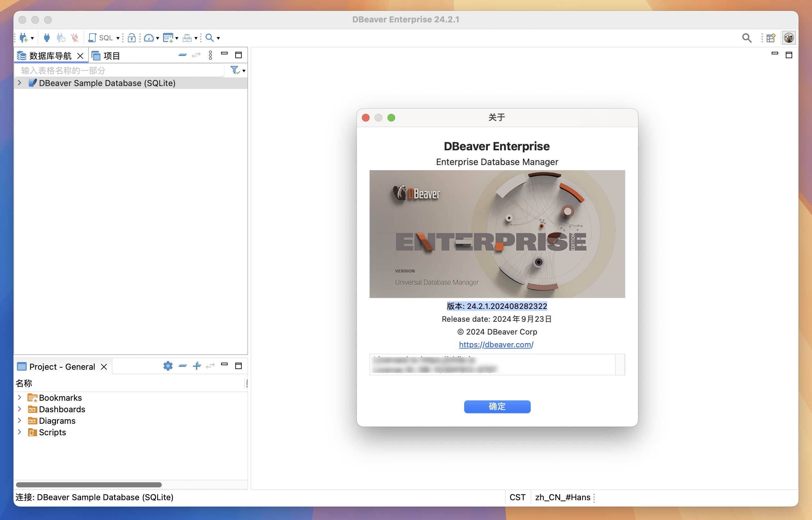Viewport: 812px width, 520px height.
Task: Open the navigator three-dot view menu
Action: coord(211,55)
